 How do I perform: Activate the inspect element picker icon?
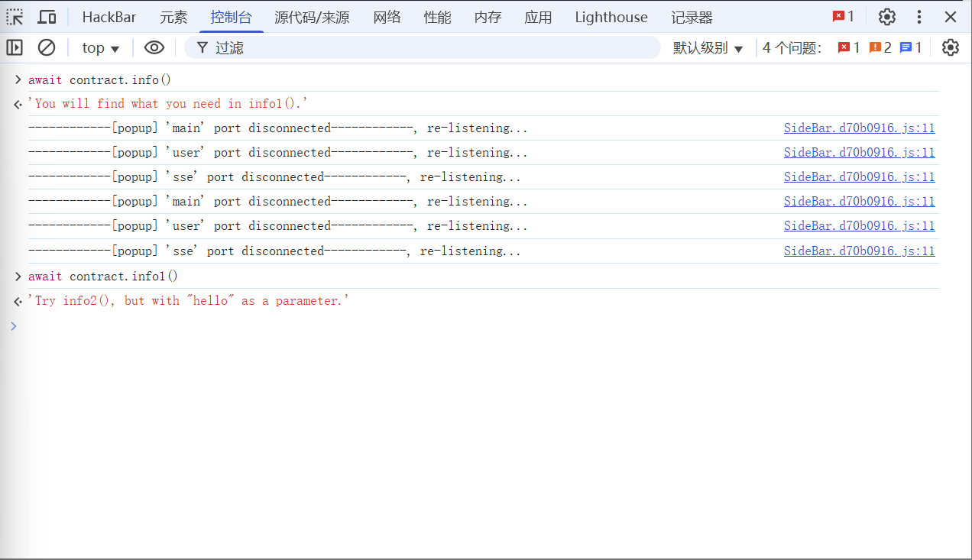[15, 17]
